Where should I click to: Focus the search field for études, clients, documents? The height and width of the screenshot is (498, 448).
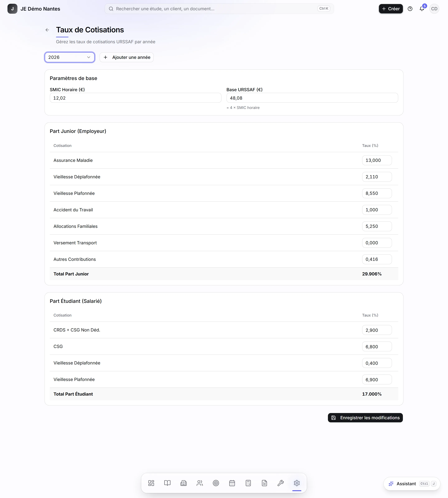pos(219,9)
